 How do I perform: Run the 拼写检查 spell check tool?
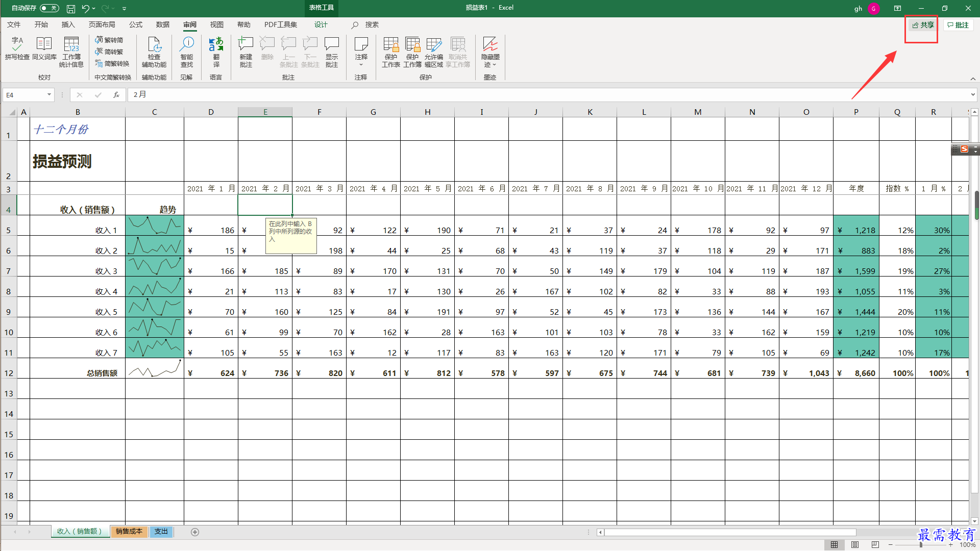coord(17,48)
